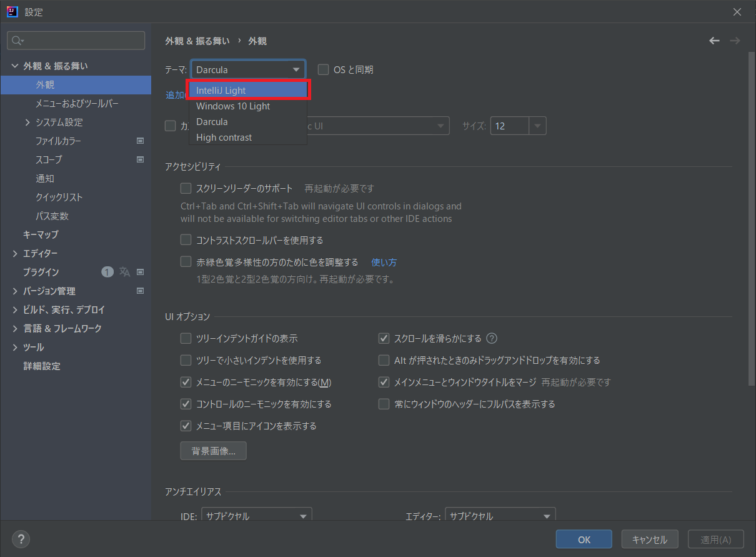The width and height of the screenshot is (756, 557).
Task: Click 外観 & 振る舞い breadcrumb
Action: pyautogui.click(x=197, y=41)
